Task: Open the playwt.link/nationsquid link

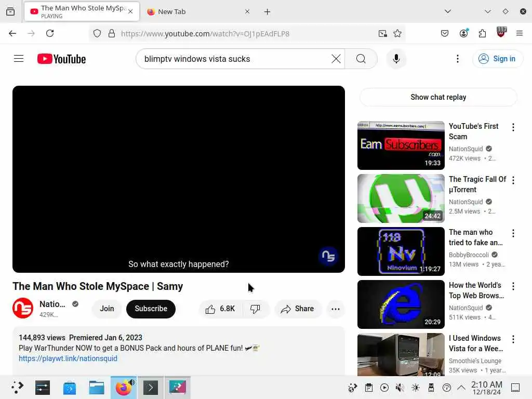Action: [68, 358]
